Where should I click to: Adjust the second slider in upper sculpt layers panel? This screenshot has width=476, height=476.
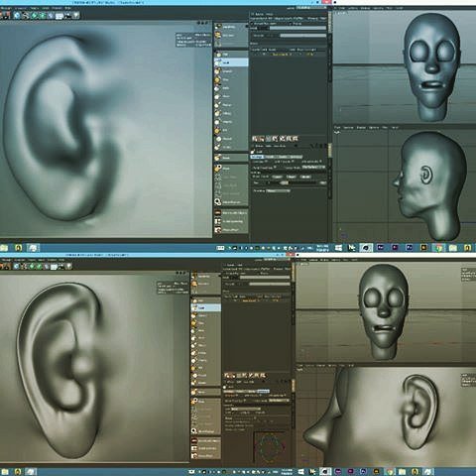tap(303, 36)
